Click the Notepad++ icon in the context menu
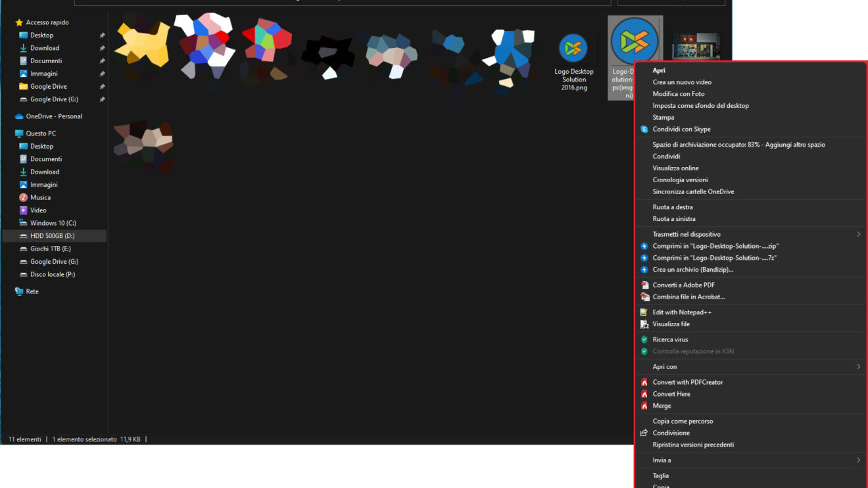The width and height of the screenshot is (868, 488). tap(644, 312)
